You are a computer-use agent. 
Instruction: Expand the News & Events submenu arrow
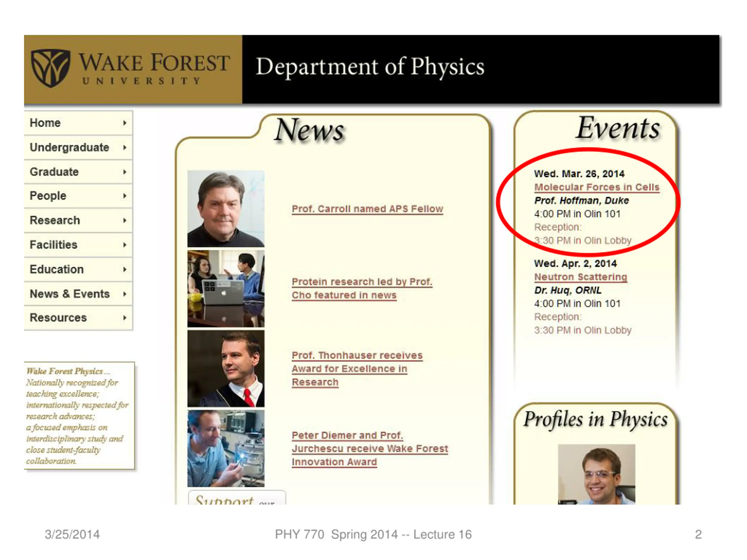[x=125, y=294]
